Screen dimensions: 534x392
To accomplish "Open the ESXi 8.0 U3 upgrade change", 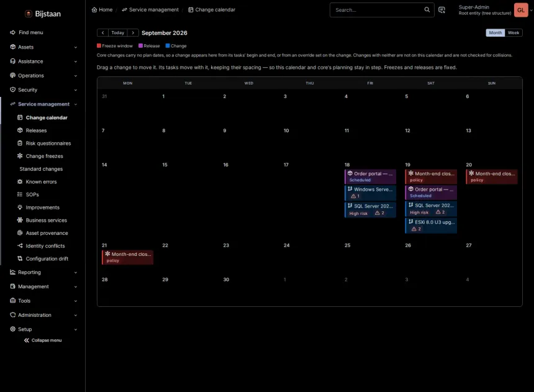I will [431, 226].
